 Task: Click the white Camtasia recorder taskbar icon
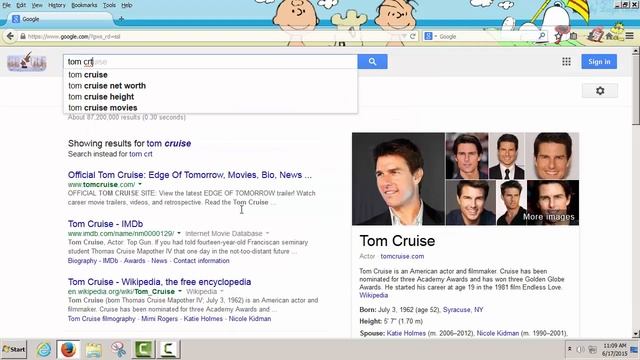tap(168, 349)
